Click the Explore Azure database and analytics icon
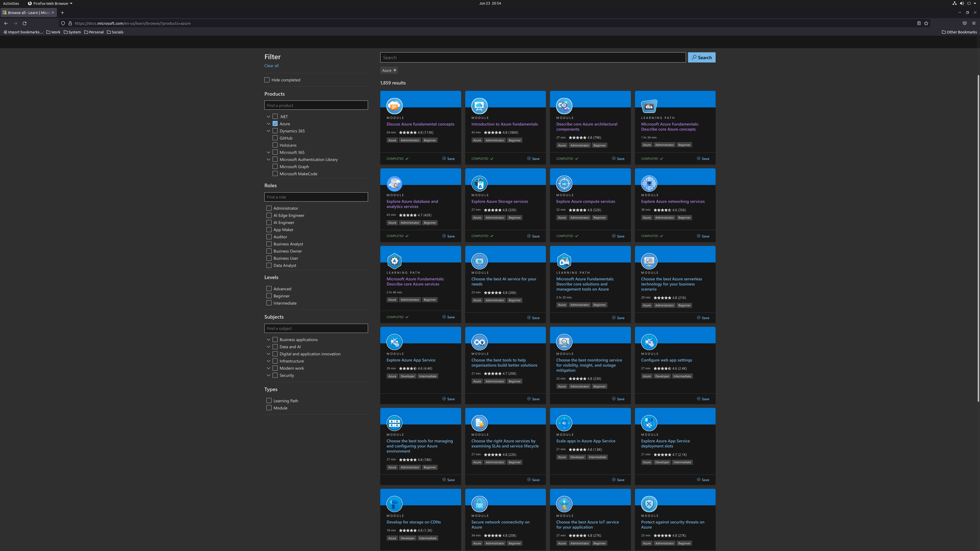The image size is (980, 551). (395, 184)
